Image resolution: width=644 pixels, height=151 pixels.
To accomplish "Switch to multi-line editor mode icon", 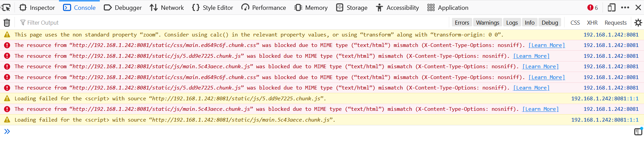I will pyautogui.click(x=638, y=131).
